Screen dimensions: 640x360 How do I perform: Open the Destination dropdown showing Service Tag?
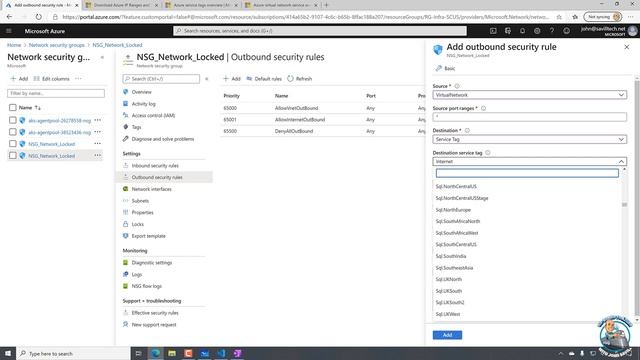pyautogui.click(x=529, y=140)
